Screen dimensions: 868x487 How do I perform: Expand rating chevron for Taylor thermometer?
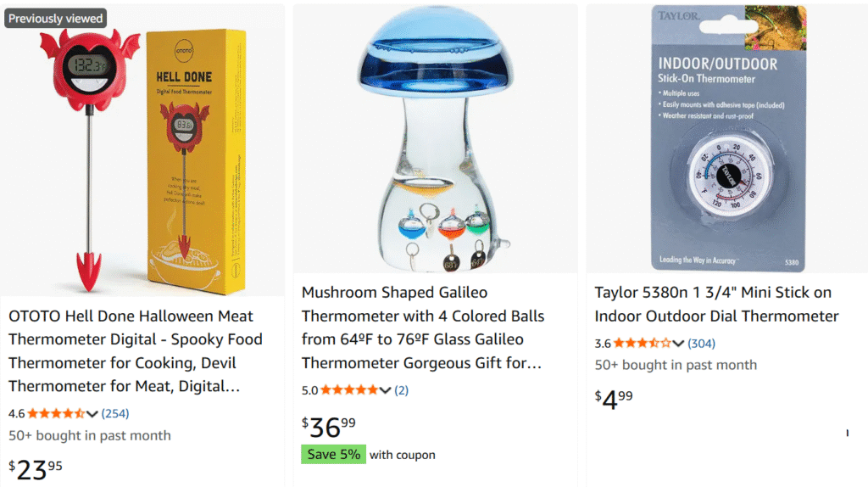pos(678,344)
